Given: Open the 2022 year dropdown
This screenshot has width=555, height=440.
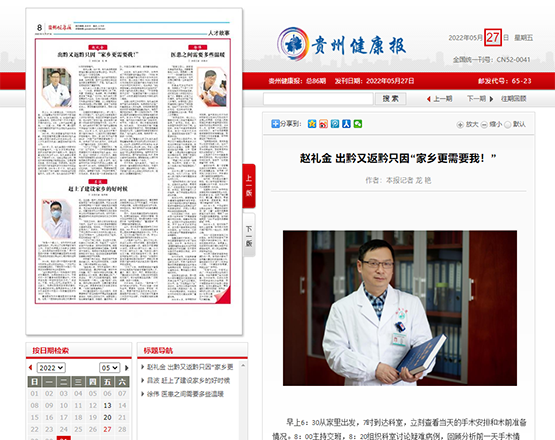Looking at the screenshot, I should tap(51, 368).
